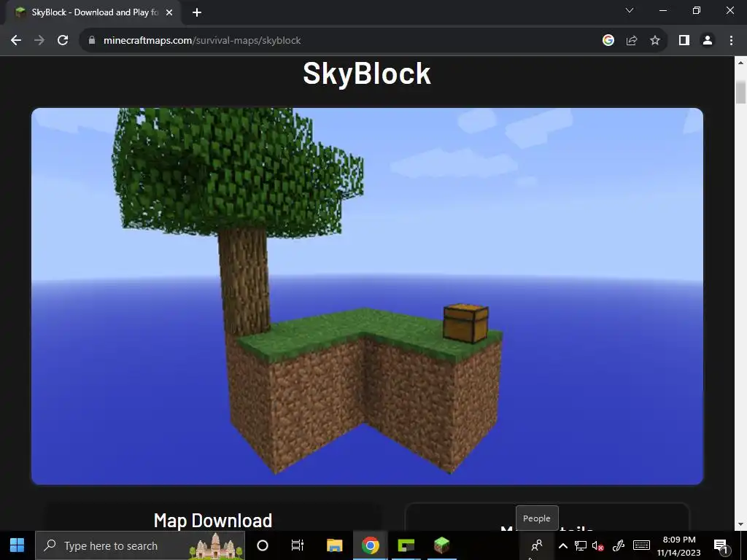Open the Windows Start menu
Viewport: 747px width, 560px height.
(x=18, y=545)
